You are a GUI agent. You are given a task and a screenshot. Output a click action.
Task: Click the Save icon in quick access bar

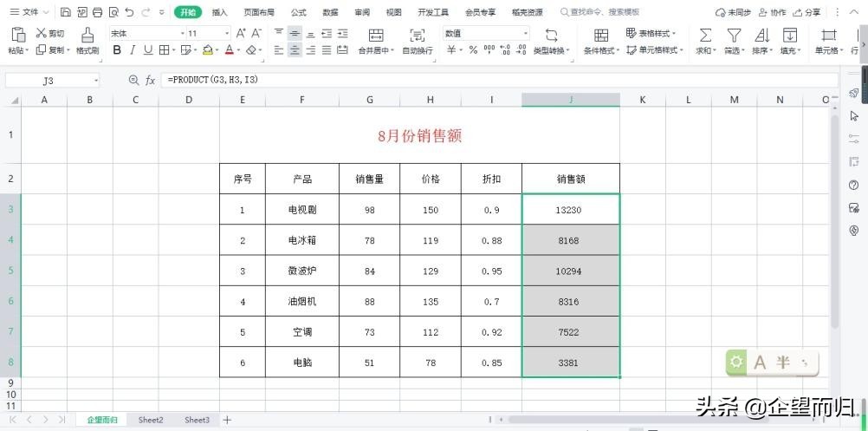pos(66,13)
